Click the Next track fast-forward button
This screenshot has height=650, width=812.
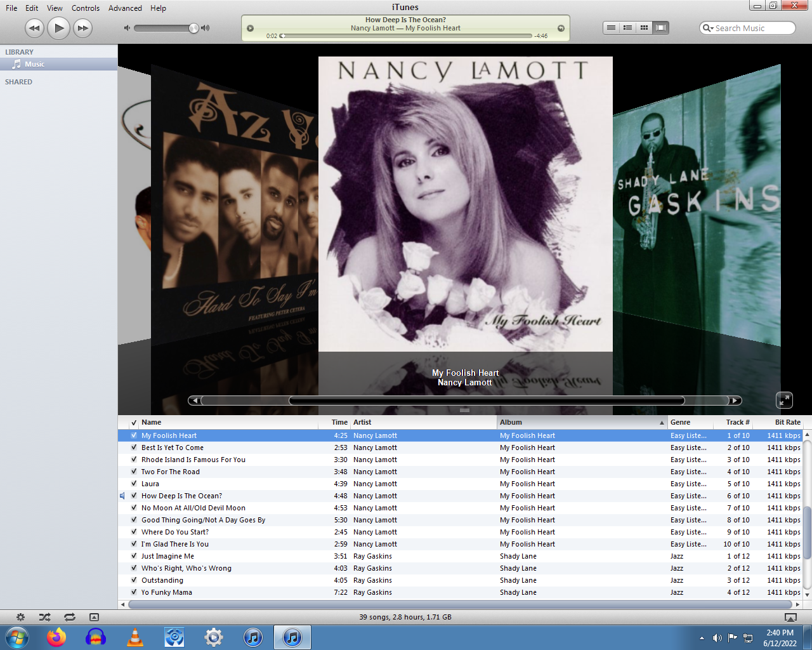pos(82,28)
